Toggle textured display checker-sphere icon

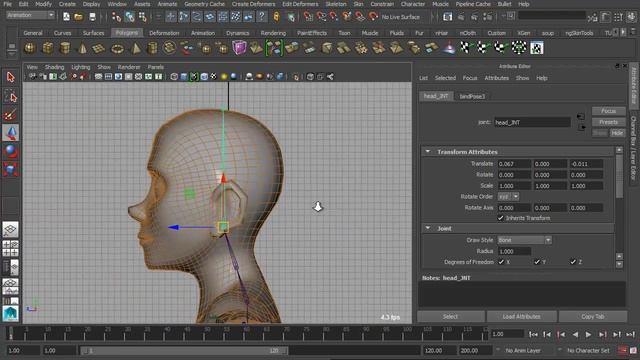(x=213, y=77)
